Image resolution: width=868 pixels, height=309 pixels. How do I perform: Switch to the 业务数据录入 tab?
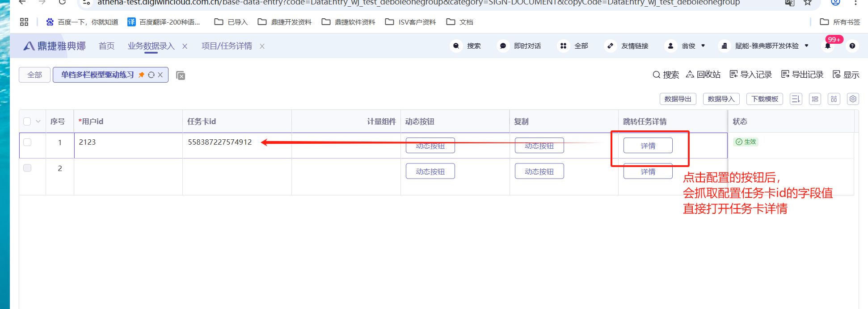point(151,46)
